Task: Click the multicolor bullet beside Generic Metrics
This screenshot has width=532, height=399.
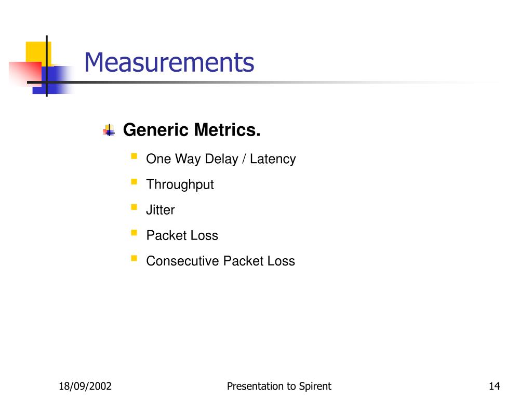Action: [109, 130]
